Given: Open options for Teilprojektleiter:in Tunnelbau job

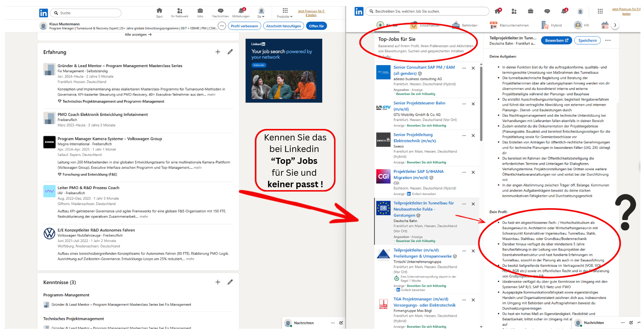Looking at the screenshot, I should pyautogui.click(x=464, y=204).
